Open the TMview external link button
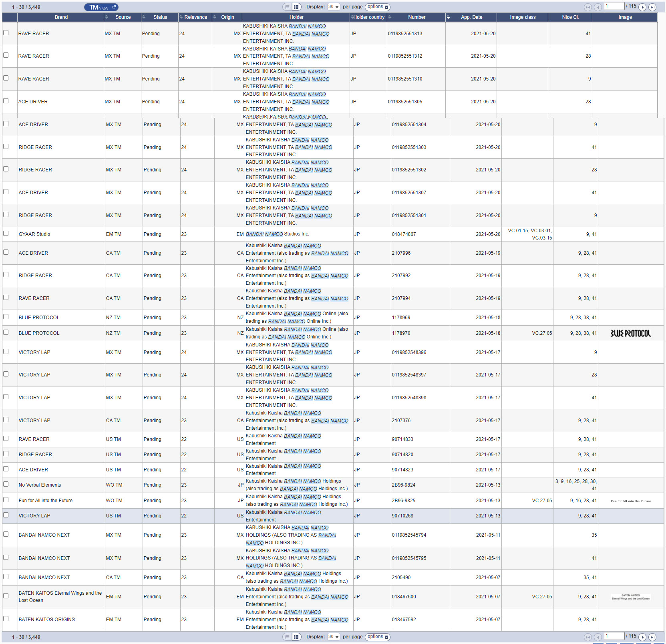Viewport: 666px width, 644px height. (101, 7)
